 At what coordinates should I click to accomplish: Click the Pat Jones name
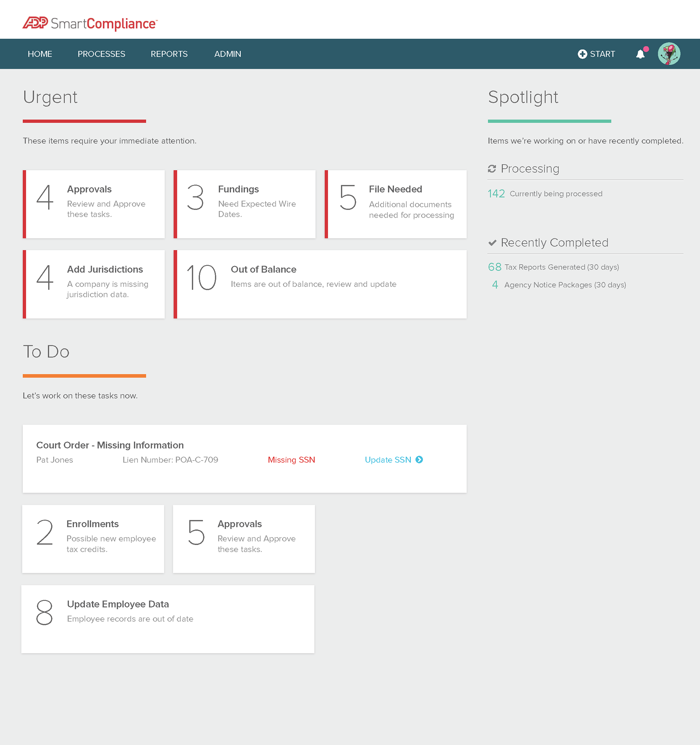click(x=55, y=460)
